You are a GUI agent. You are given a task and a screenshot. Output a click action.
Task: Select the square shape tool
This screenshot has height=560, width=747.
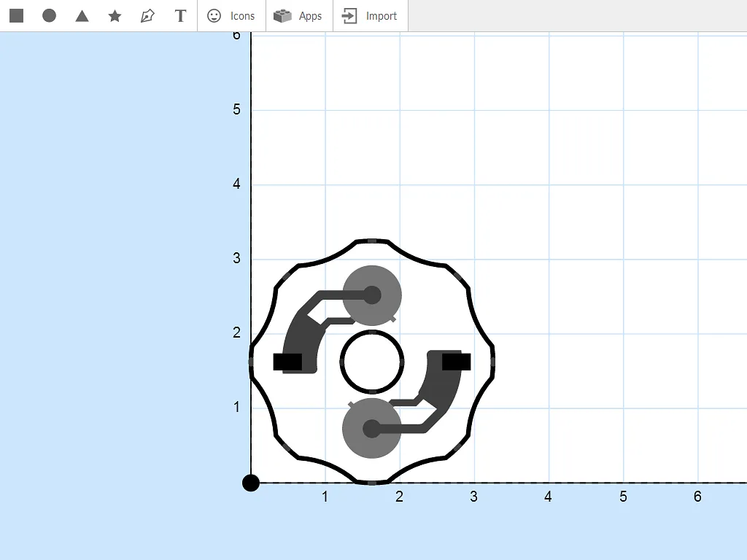17,15
